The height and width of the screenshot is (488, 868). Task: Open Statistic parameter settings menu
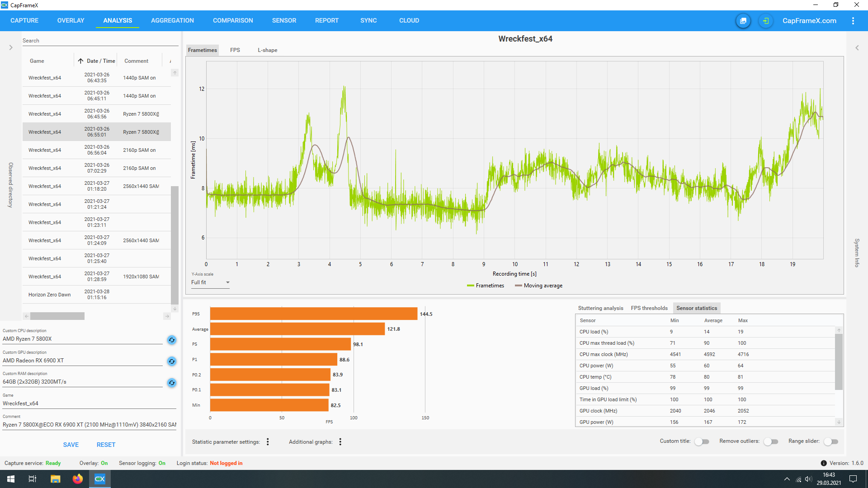point(268,442)
